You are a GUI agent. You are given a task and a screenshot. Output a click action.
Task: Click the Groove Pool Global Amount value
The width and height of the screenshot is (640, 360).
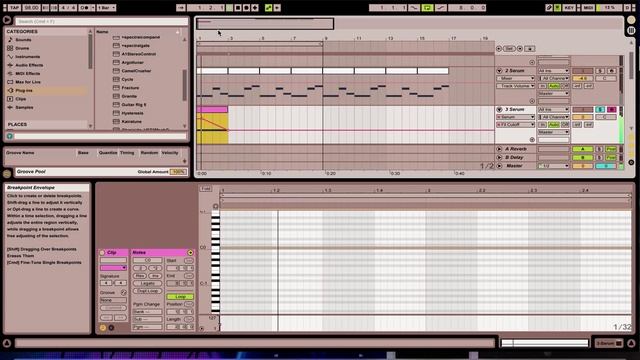(178, 172)
